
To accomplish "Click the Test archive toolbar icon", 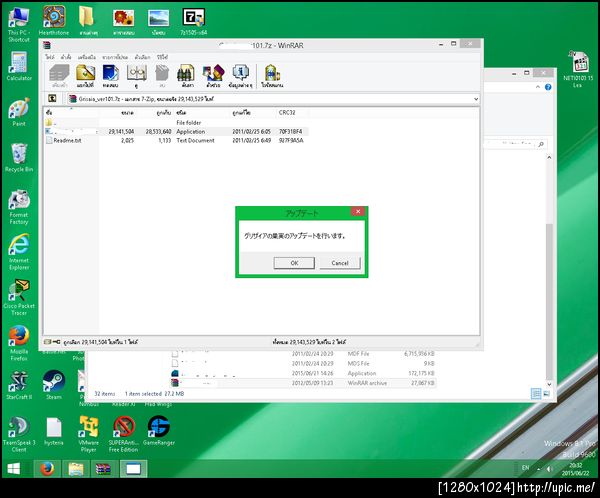I will [111, 76].
